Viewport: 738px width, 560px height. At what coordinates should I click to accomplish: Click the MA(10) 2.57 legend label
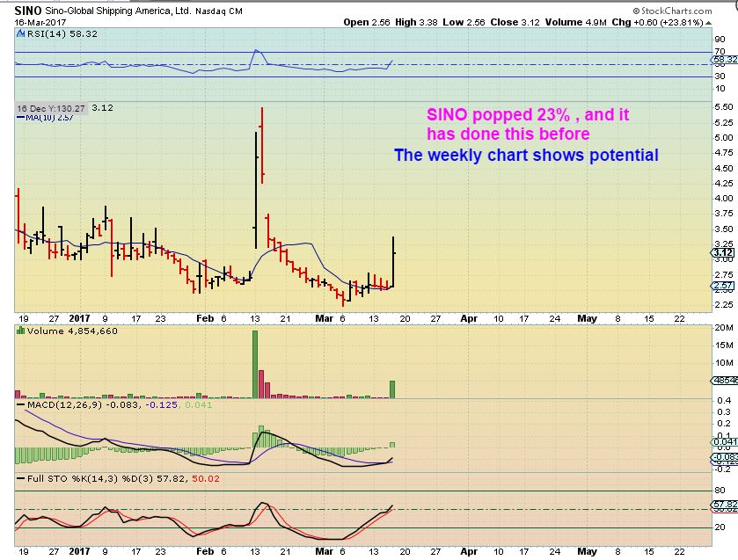point(45,117)
